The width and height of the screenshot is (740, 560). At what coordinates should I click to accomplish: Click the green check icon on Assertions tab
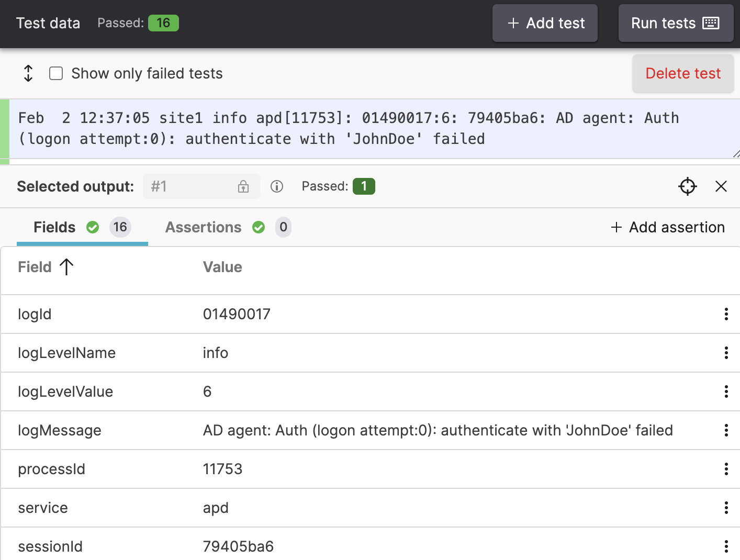(259, 227)
